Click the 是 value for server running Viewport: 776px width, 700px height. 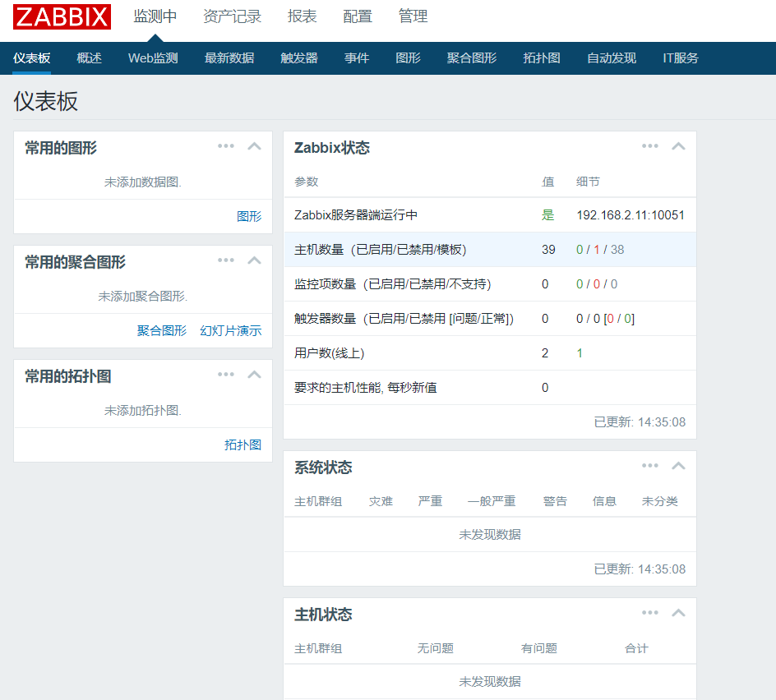click(547, 215)
